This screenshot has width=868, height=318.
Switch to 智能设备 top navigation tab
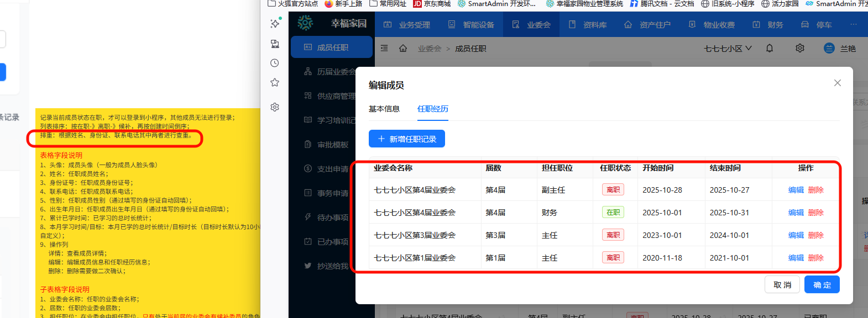pos(471,25)
